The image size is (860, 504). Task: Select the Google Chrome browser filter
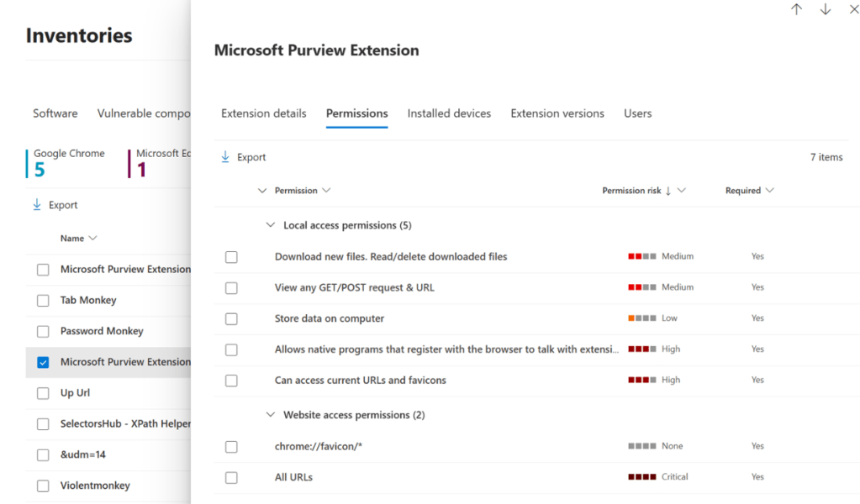click(69, 163)
